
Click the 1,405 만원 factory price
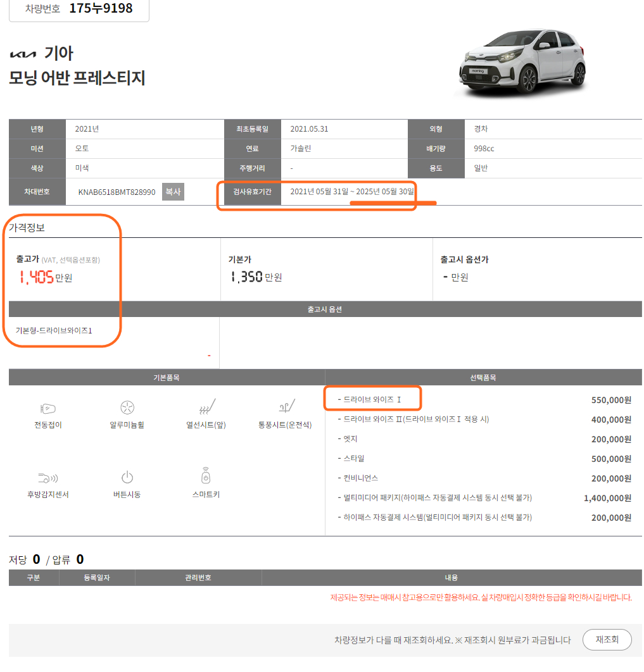(x=45, y=277)
